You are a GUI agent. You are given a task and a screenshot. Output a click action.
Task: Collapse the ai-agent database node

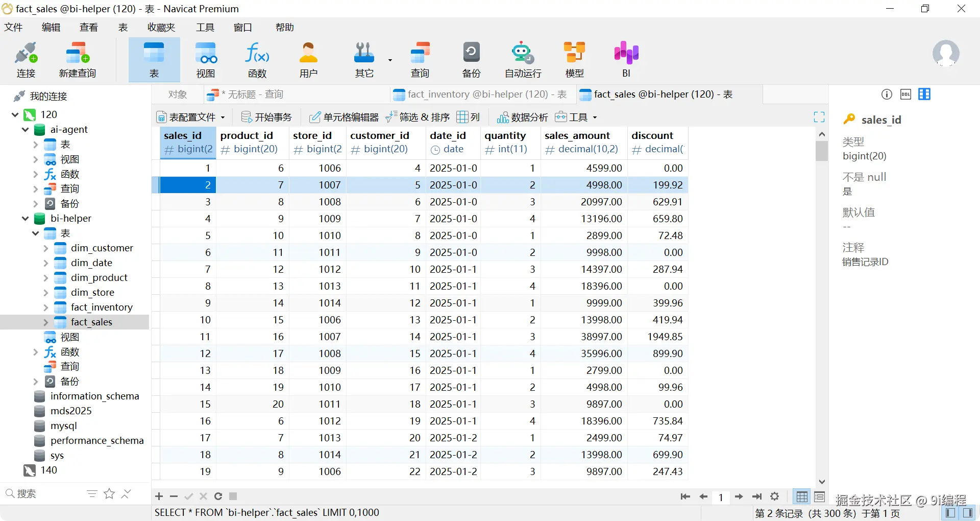point(25,129)
